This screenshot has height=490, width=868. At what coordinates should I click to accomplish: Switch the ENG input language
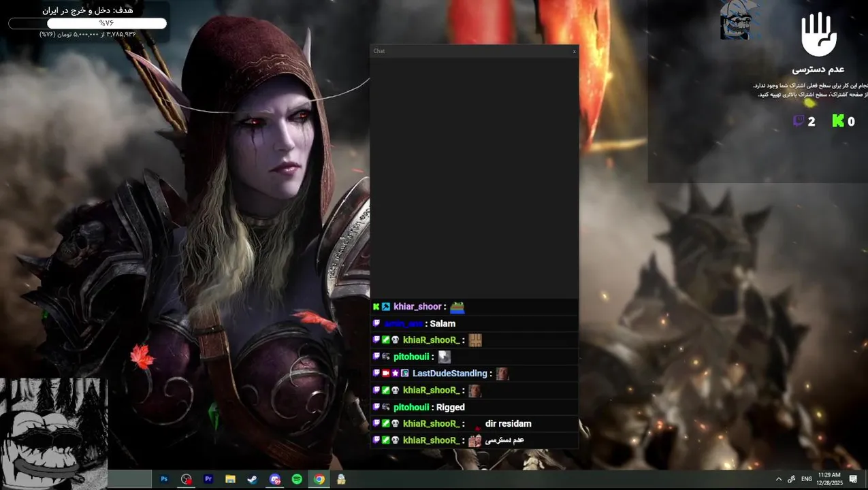[x=807, y=479]
